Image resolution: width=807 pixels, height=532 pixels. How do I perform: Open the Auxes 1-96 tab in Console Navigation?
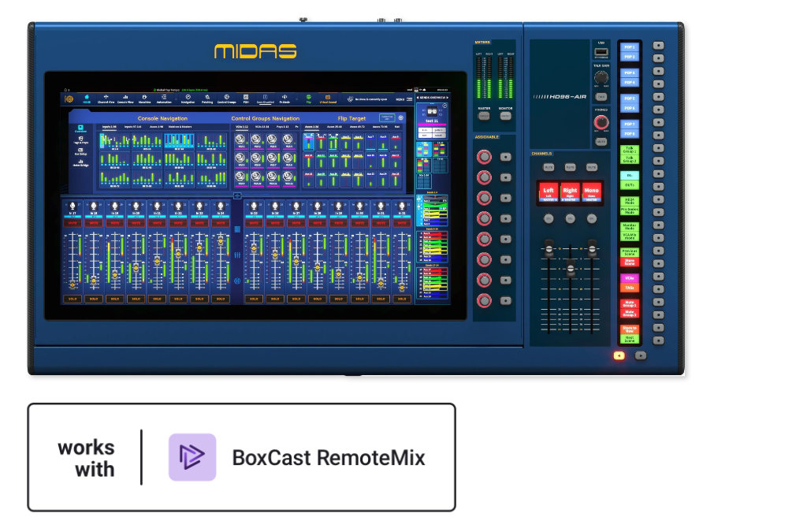157,127
